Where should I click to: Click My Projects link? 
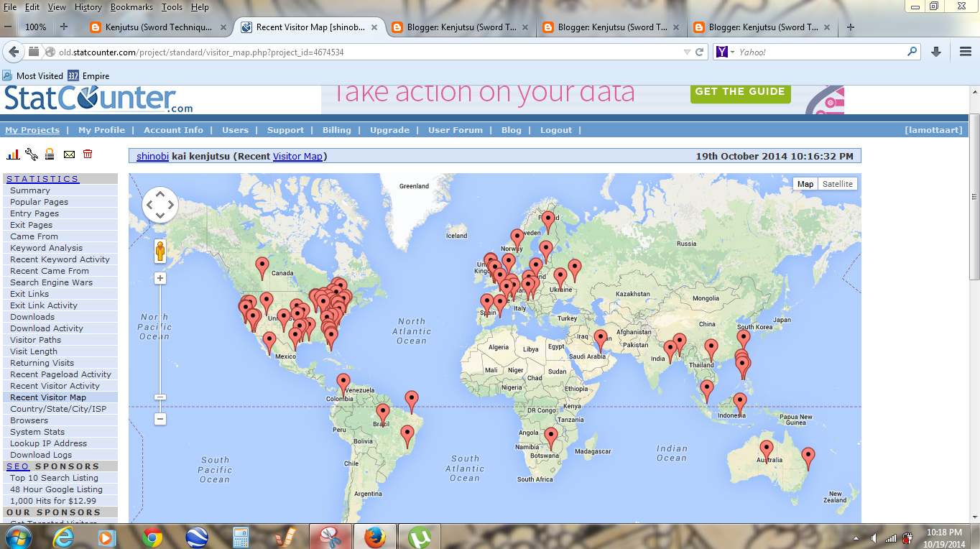coord(32,130)
